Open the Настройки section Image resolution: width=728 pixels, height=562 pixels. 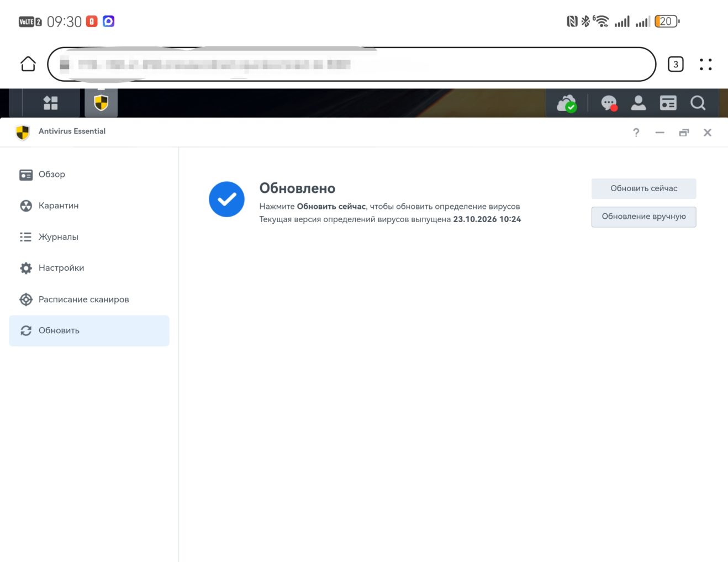(89, 268)
